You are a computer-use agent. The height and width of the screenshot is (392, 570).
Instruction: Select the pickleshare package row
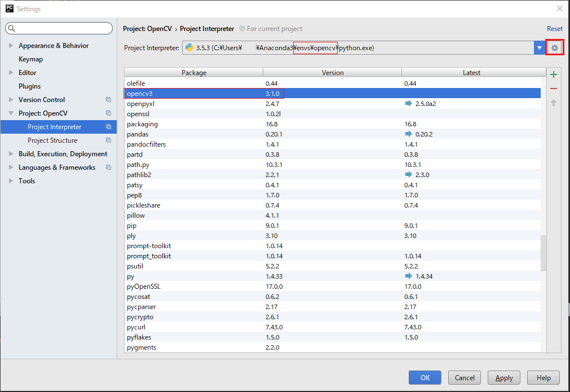tap(332, 205)
